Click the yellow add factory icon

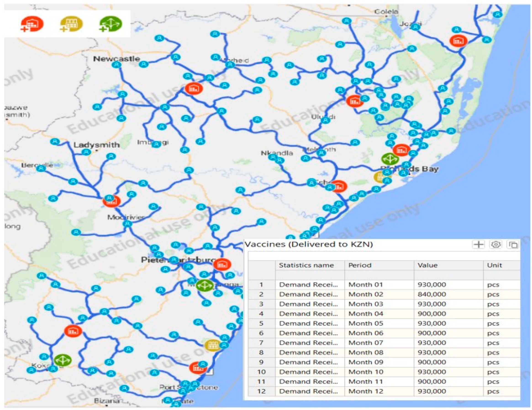tap(71, 24)
